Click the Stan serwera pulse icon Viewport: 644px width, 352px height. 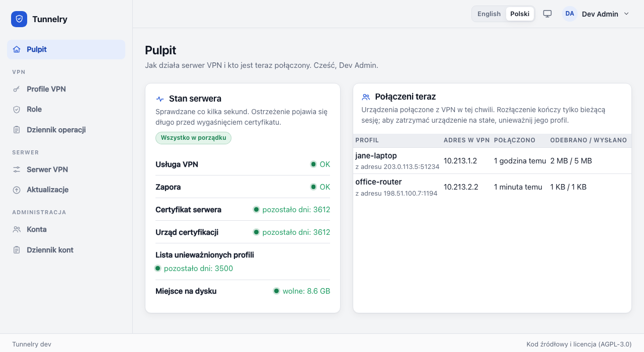[160, 99]
